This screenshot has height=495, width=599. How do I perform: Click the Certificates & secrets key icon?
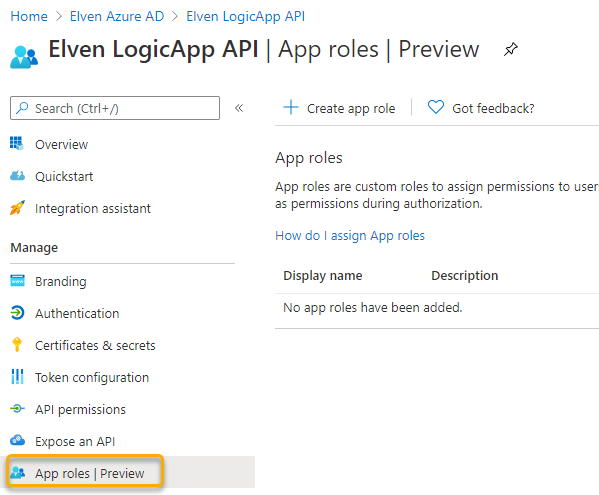click(17, 345)
